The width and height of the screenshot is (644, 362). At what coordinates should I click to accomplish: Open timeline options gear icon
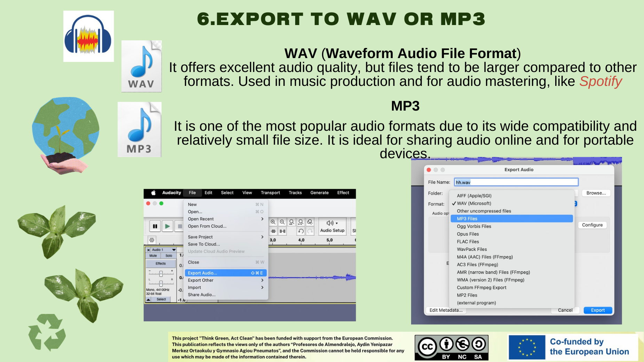(152, 240)
